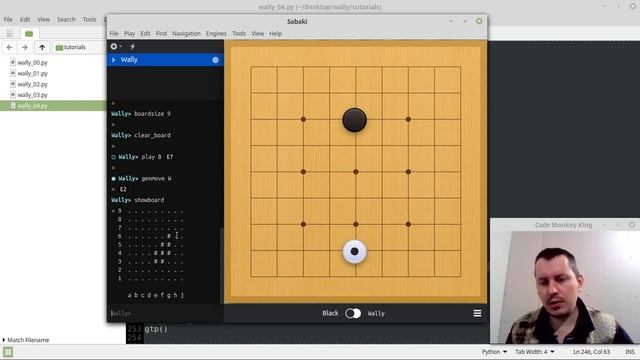This screenshot has height=360, width=640.
Task: Open the Tab Width dropdown
Action: point(535,352)
